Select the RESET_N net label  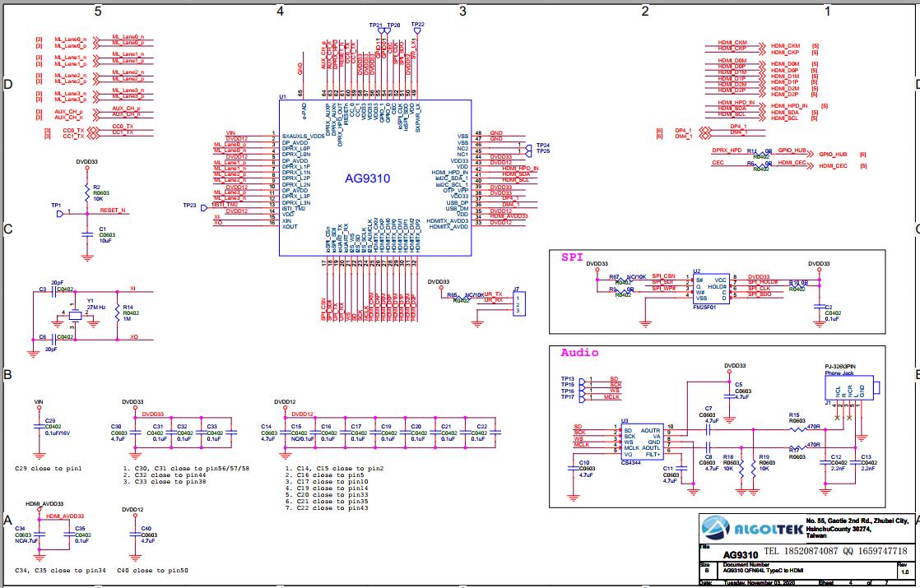click(112, 210)
